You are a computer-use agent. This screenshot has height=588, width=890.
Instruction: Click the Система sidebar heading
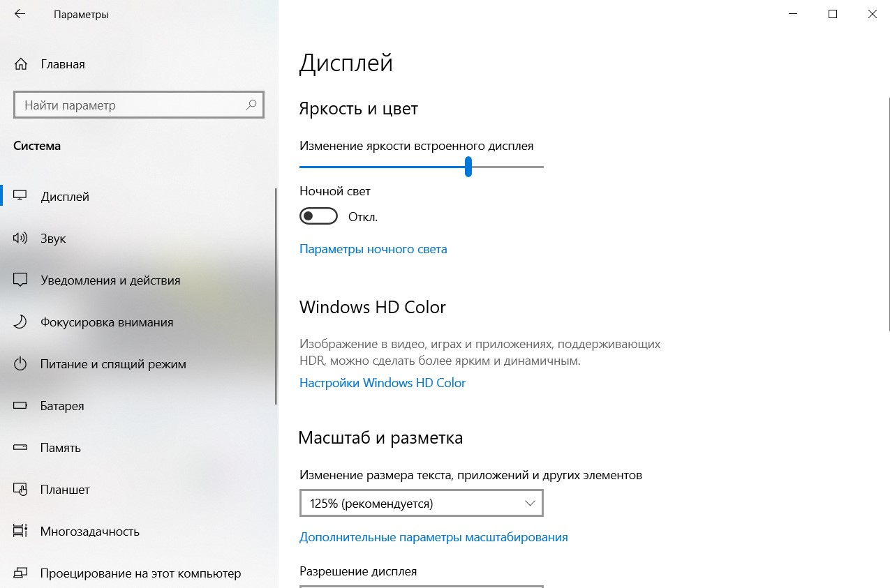[x=37, y=146]
